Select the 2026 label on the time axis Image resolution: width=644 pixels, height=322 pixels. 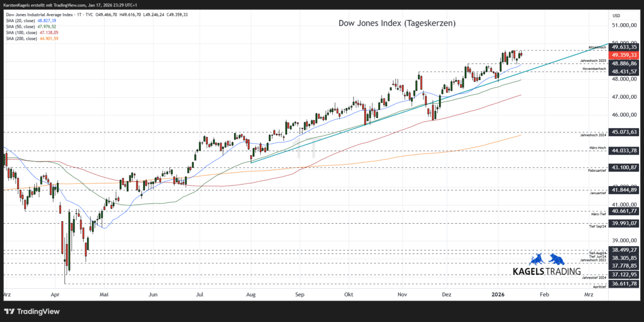point(497,294)
